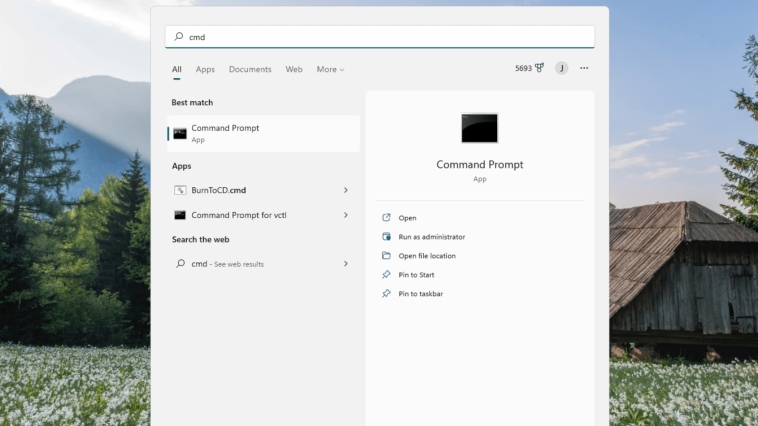The height and width of the screenshot is (426, 758).
Task: Select the BurnToCD.cmd result
Action: [263, 190]
